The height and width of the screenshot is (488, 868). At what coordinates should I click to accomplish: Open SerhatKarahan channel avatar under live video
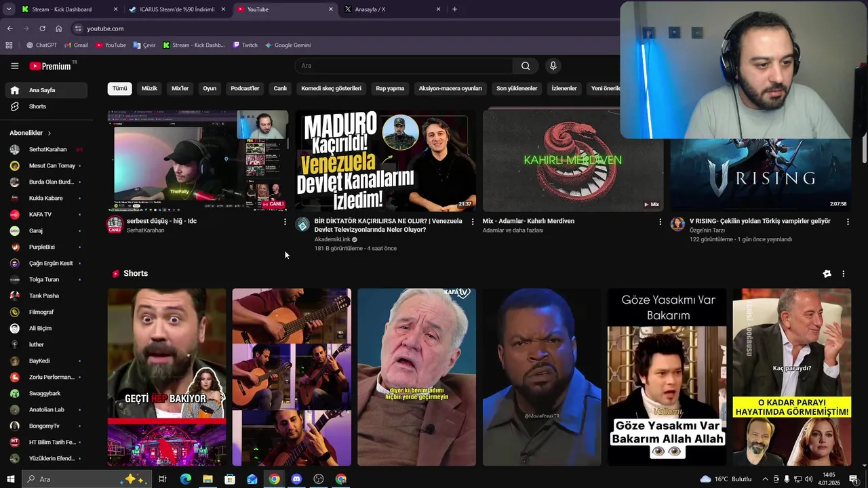coord(115,224)
